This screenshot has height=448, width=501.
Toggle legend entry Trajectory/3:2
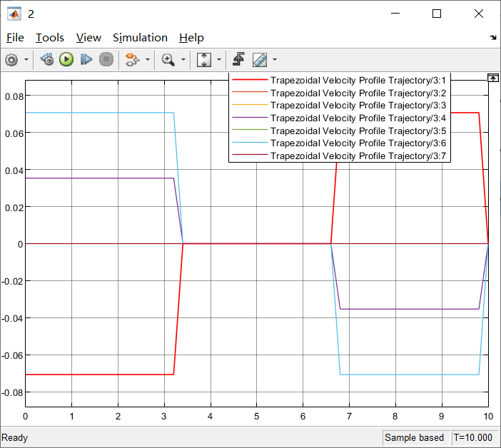pos(340,93)
